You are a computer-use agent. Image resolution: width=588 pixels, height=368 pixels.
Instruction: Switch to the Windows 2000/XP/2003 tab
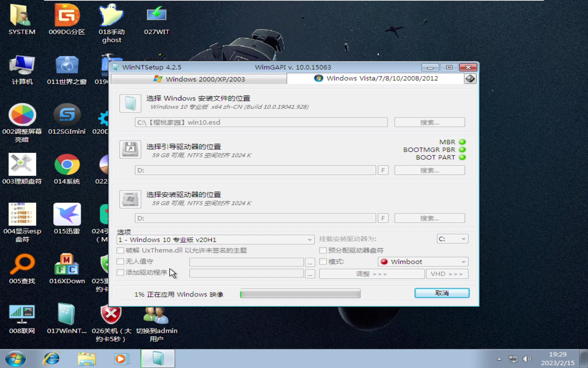199,79
